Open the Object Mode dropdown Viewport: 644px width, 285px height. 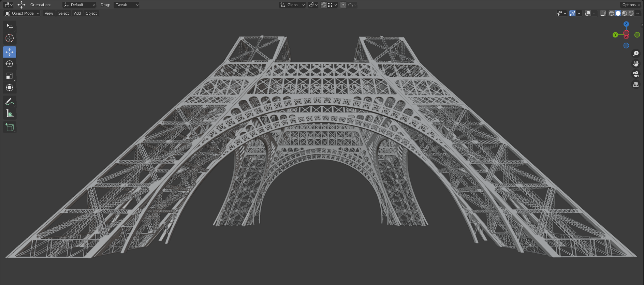click(x=22, y=13)
